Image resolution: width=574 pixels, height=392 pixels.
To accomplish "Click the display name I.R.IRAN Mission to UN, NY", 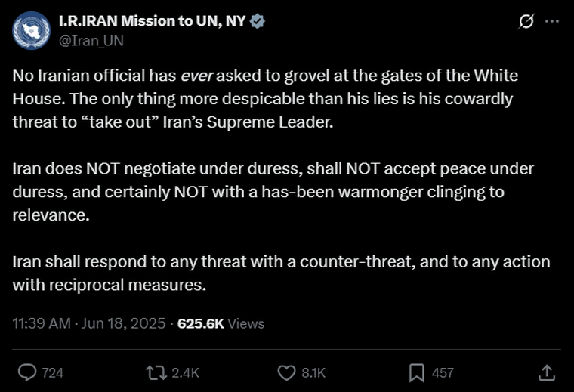I will coord(152,21).
